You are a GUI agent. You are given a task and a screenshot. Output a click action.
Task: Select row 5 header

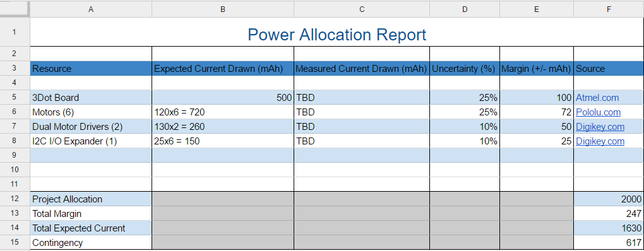[x=15, y=98]
